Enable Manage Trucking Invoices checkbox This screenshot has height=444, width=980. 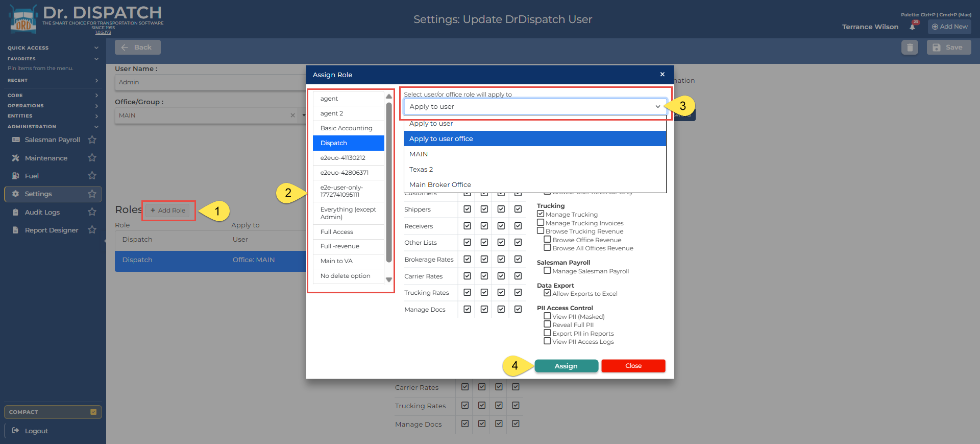(x=541, y=223)
